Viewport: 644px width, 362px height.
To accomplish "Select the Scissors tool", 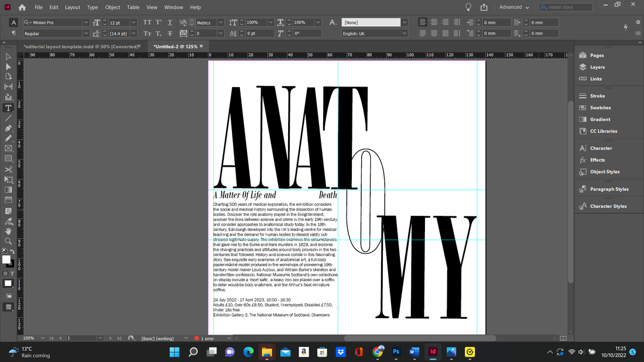I will [x=8, y=169].
